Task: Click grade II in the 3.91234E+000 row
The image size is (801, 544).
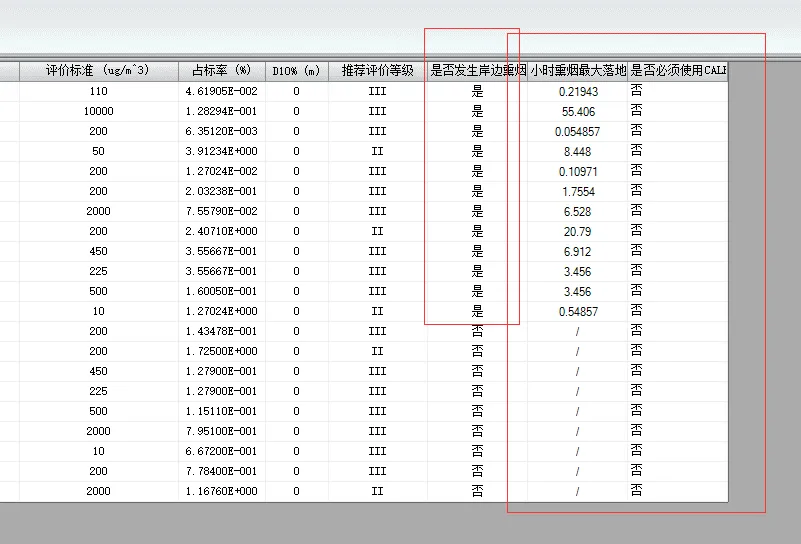Action: click(378, 151)
